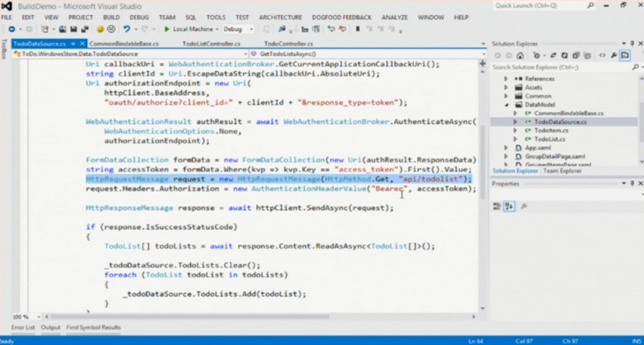Send a frown with the sad face icon
Screen dimensions: 644x345
111,30
